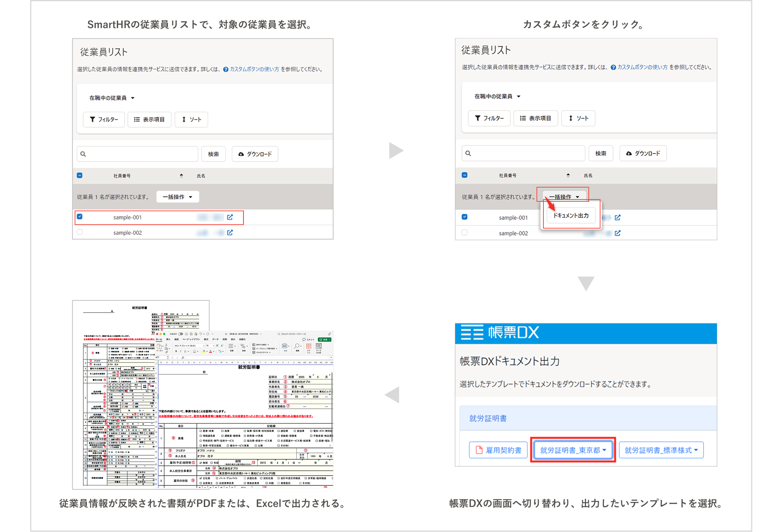The height and width of the screenshot is (532, 783).
Task: Open sample-002 external link in ドキュメント出力 step list
Action: click(x=617, y=233)
